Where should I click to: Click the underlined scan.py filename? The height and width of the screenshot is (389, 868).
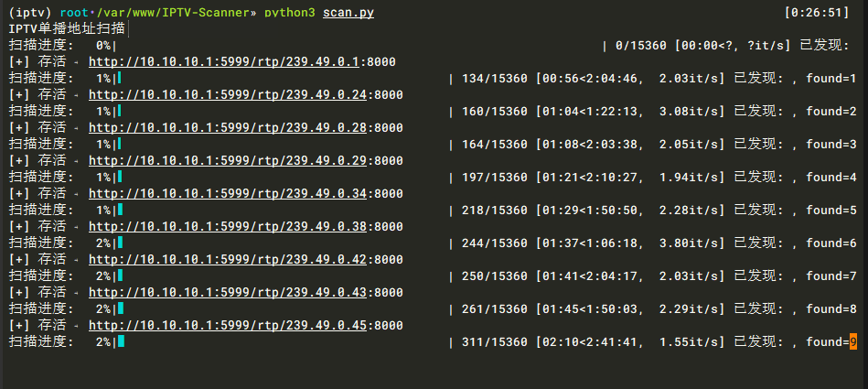(348, 12)
